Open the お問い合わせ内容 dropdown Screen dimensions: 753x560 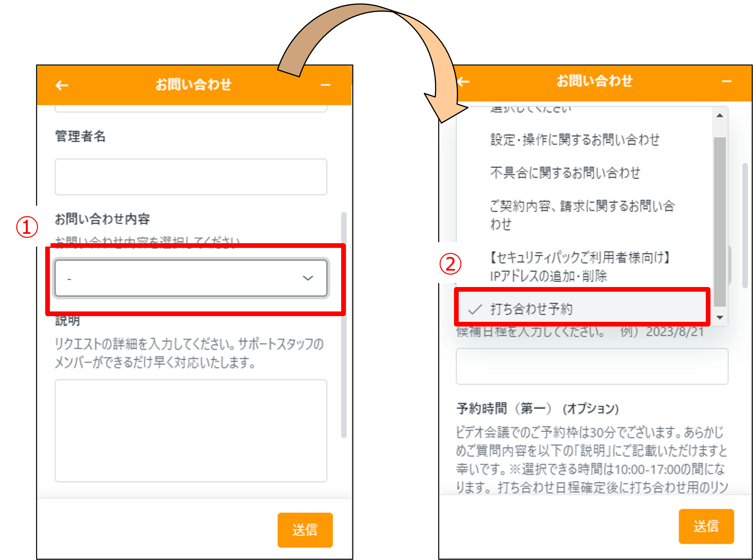(191, 278)
